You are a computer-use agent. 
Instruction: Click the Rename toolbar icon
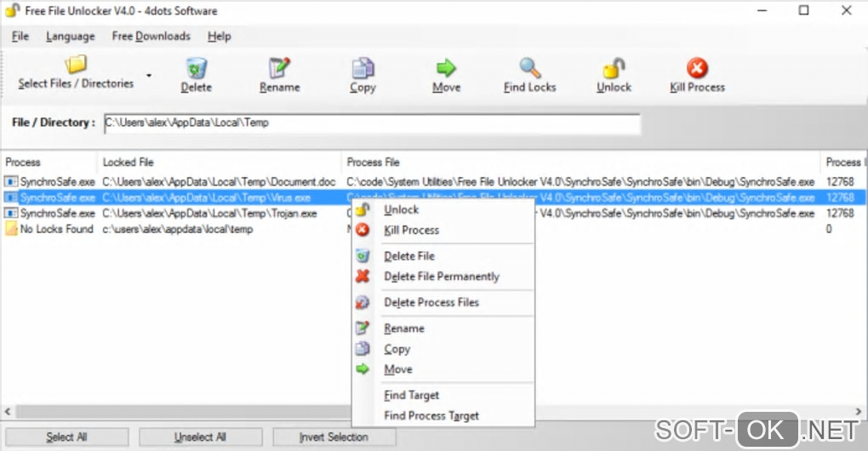click(279, 68)
